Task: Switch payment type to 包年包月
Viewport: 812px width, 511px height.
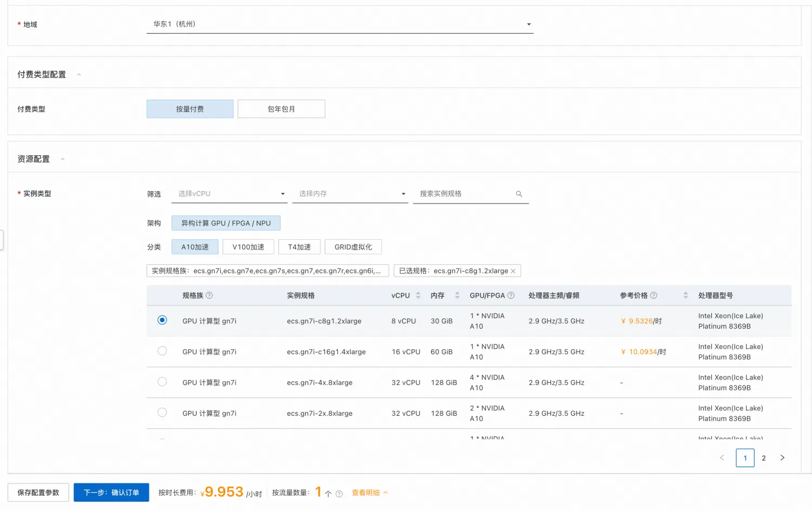Action: [281, 108]
